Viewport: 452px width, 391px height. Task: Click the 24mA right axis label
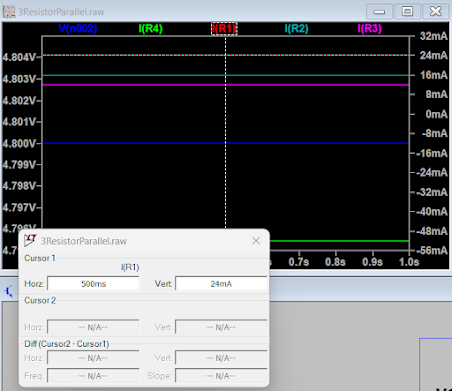pos(434,55)
